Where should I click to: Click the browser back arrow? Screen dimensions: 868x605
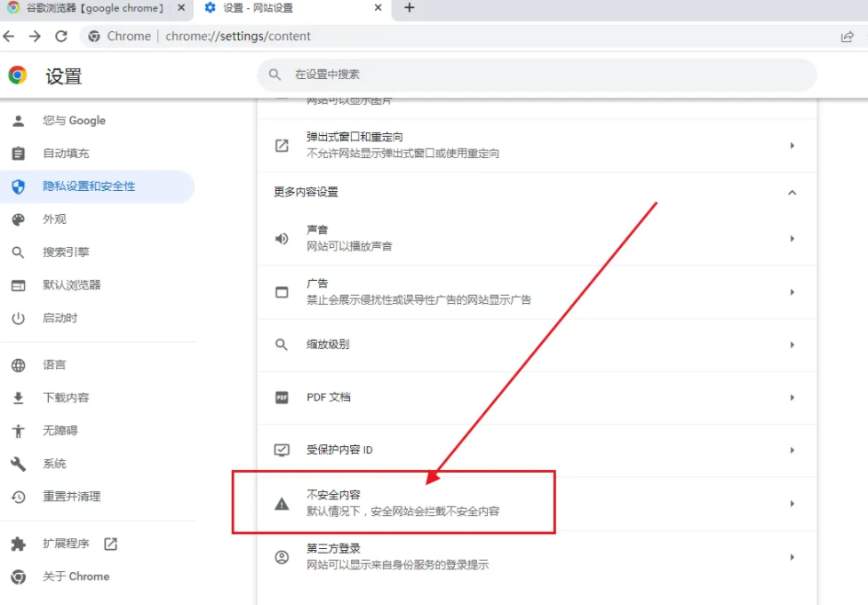tap(9, 36)
